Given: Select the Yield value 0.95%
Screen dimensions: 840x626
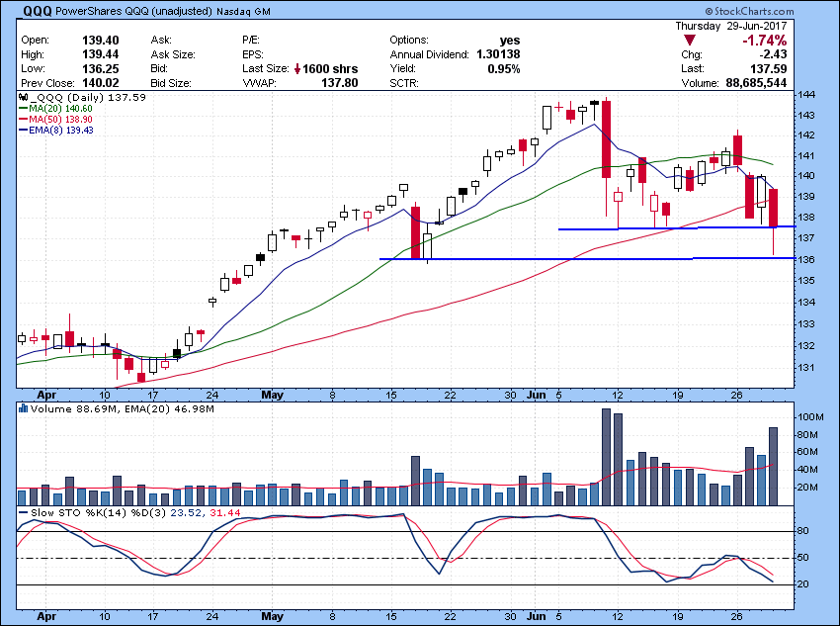Looking at the screenshot, I should tap(504, 68).
